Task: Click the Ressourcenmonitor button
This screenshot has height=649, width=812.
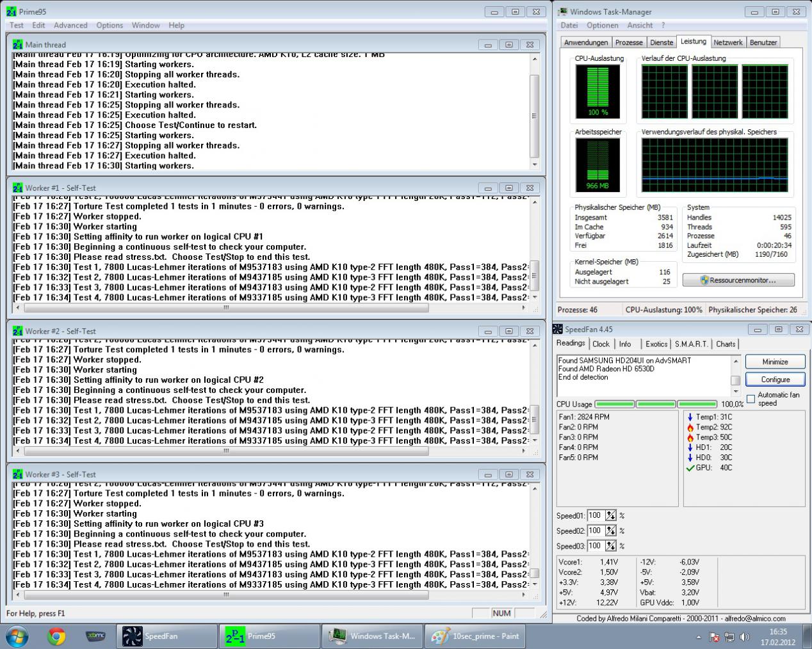Action: [738, 280]
